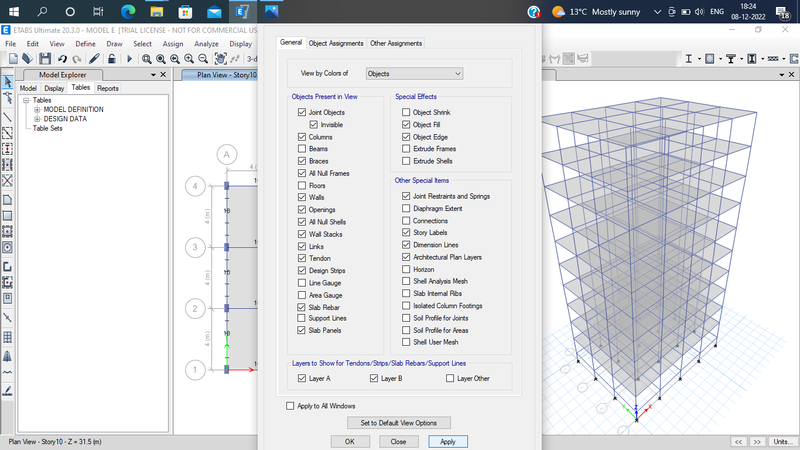The image size is (800, 450).
Task: Open the Analyze menu
Action: point(206,44)
